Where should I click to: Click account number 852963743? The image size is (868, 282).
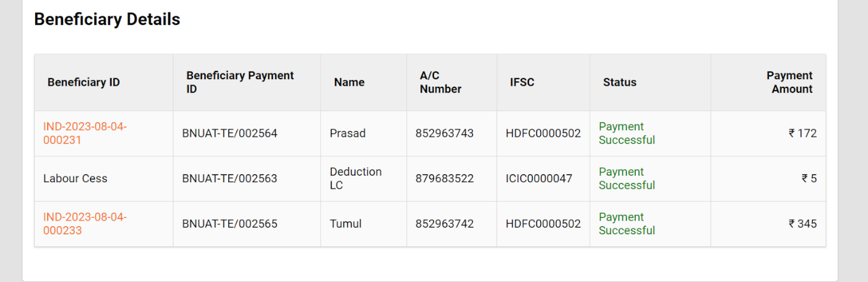(x=444, y=133)
